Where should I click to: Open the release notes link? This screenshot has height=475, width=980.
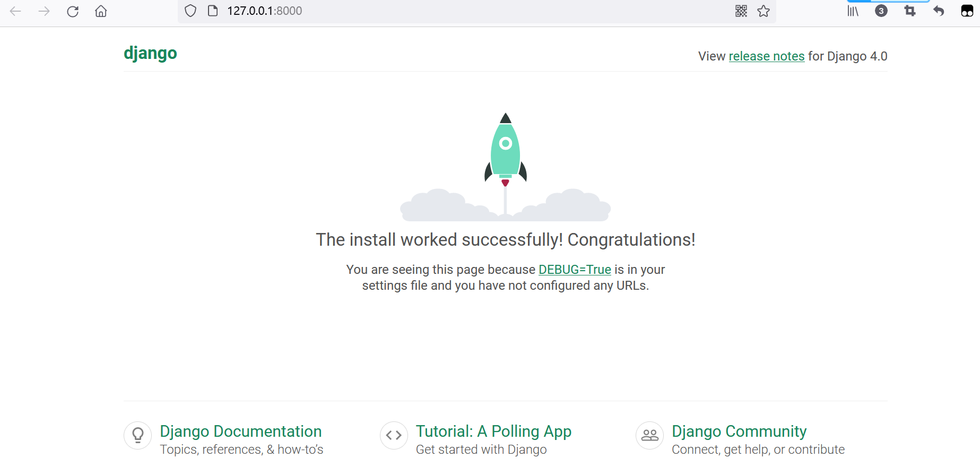(x=767, y=56)
